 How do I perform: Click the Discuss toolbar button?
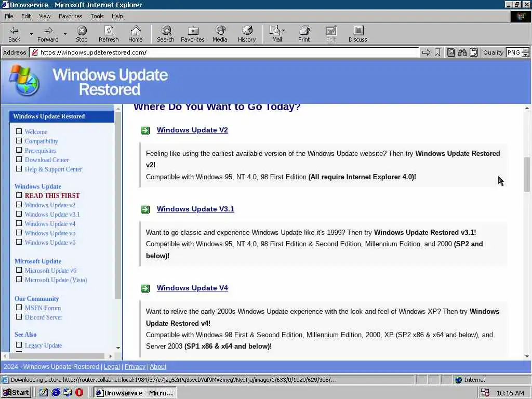click(357, 34)
